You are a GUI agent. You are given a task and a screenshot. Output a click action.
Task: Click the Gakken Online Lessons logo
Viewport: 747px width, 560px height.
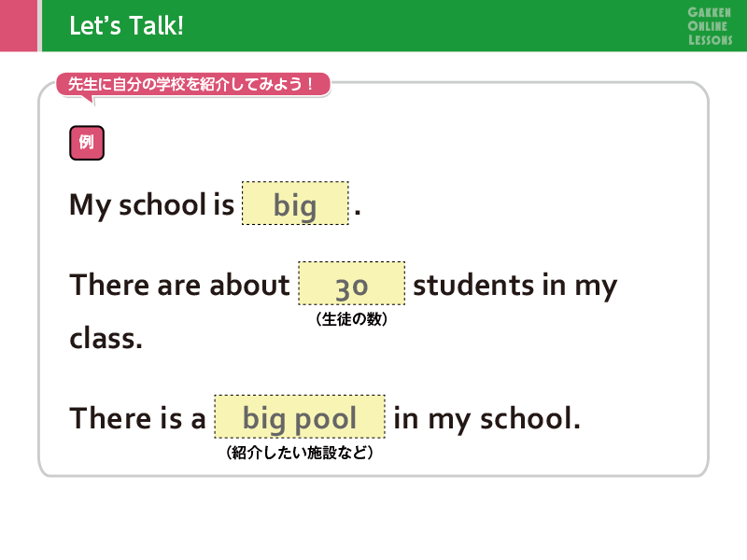(x=710, y=26)
